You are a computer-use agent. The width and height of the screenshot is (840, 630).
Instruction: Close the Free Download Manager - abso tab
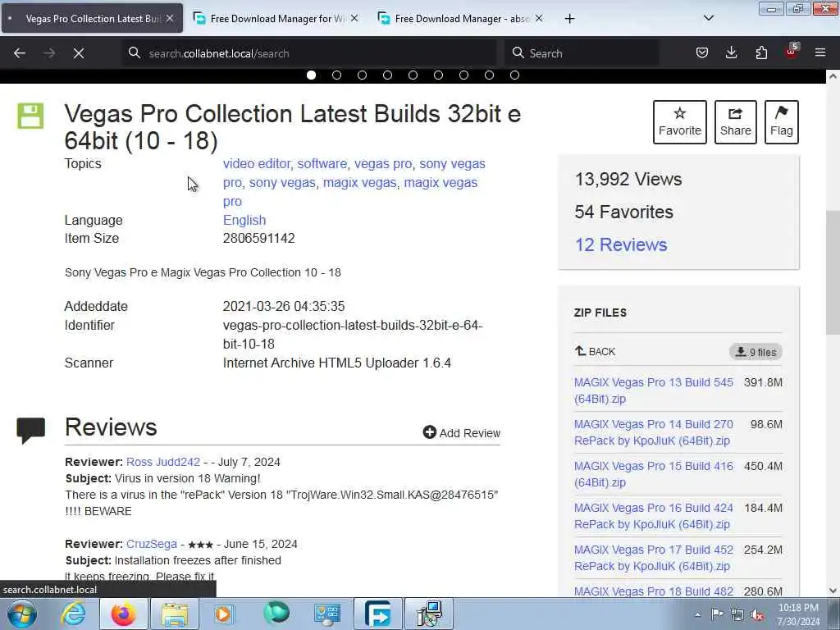pos(539,18)
